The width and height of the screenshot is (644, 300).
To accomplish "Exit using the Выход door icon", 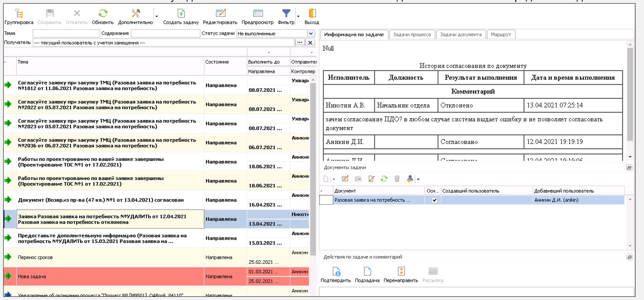I will 311,14.
